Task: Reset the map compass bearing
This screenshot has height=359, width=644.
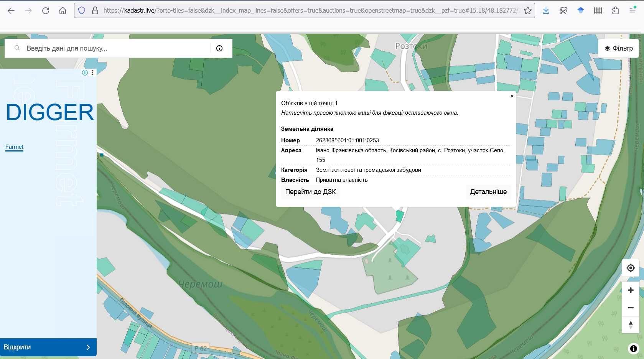Action: pyautogui.click(x=631, y=325)
